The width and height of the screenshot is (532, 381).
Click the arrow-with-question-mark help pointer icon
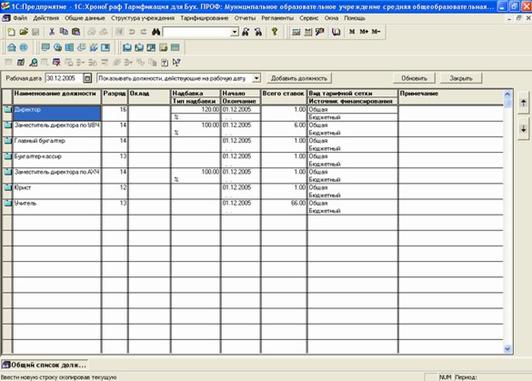[176, 62]
